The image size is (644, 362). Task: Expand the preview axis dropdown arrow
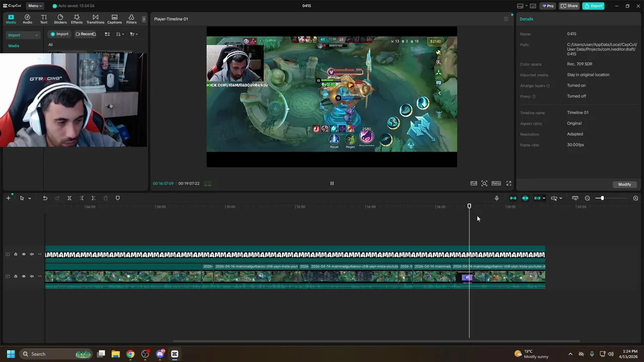[x=560, y=198]
